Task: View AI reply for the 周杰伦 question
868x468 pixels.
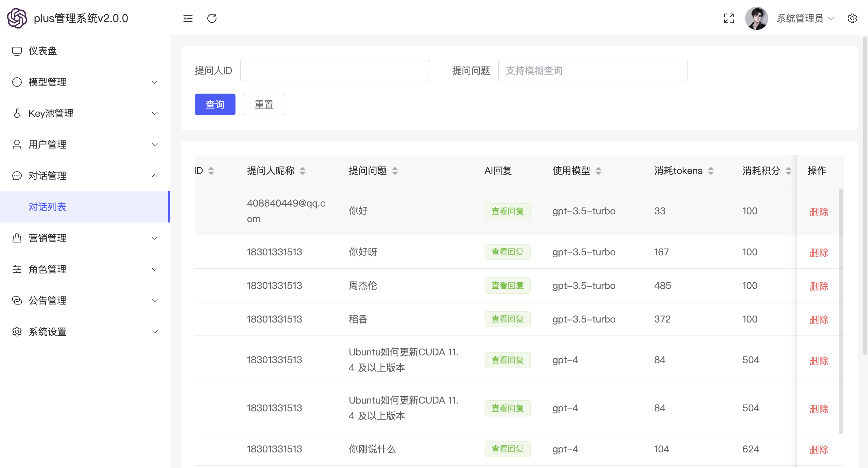Action: click(507, 286)
